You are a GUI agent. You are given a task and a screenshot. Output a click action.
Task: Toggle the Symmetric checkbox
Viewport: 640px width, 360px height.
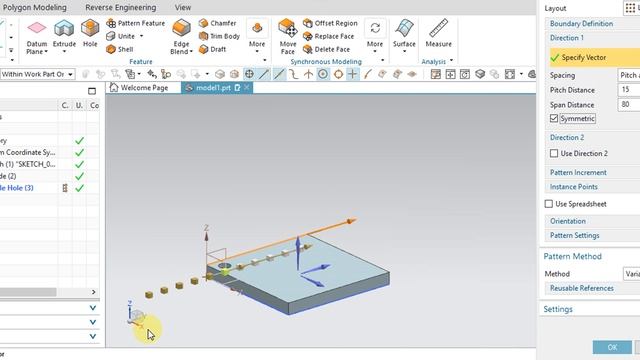click(x=554, y=118)
